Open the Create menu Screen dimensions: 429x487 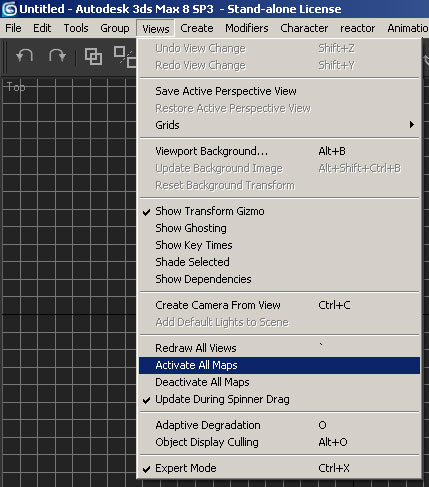[197, 28]
